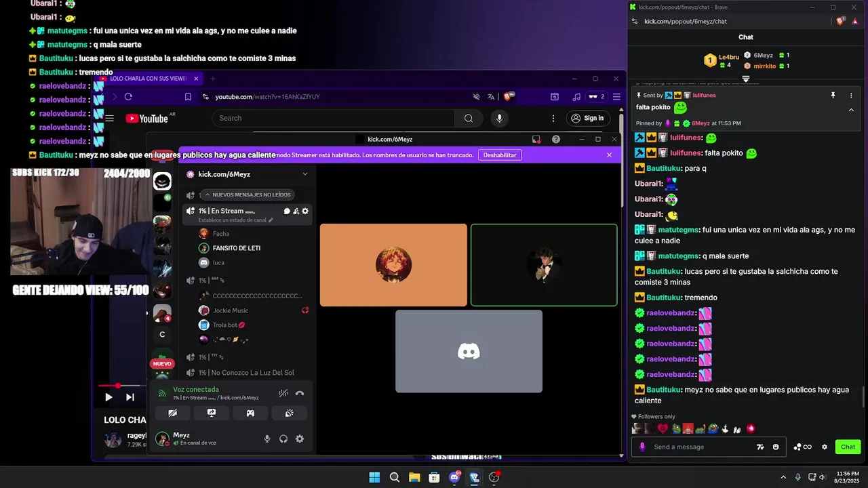Edit the En Stream channel settings gear
The width and height of the screenshot is (868, 488).
click(305, 211)
